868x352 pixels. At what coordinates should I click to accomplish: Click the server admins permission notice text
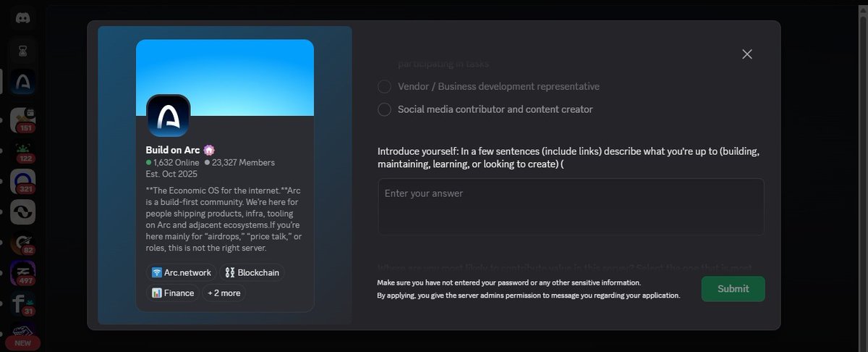[x=528, y=296]
